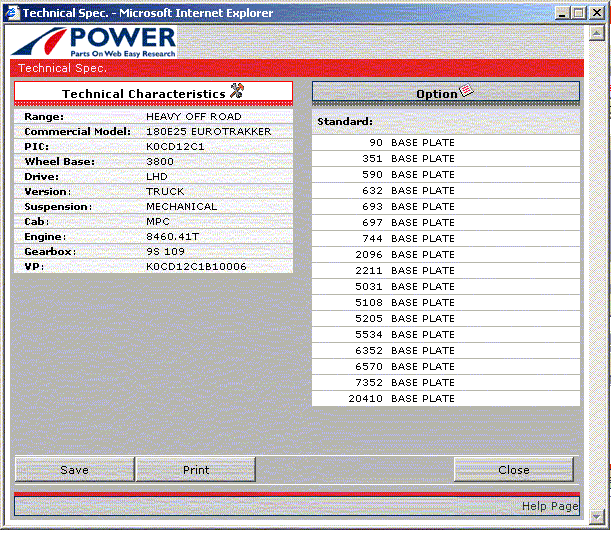The height and width of the screenshot is (534, 611).
Task: Open the Technical Characteristics tab
Action: click(153, 94)
